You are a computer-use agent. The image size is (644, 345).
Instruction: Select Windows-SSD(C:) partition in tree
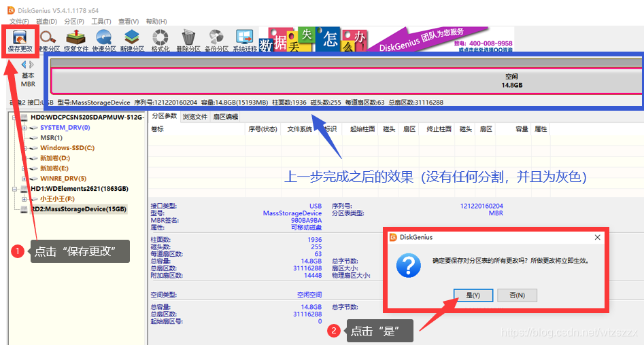[67, 147]
